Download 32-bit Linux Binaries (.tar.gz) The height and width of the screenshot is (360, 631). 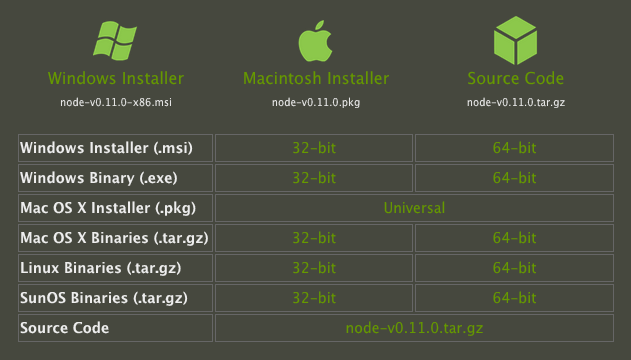[x=314, y=268]
